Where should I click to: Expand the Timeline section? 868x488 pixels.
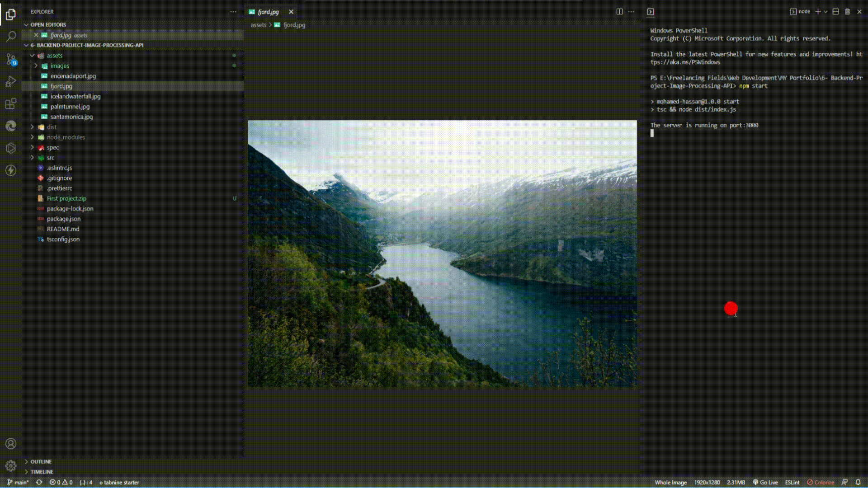coord(26,472)
